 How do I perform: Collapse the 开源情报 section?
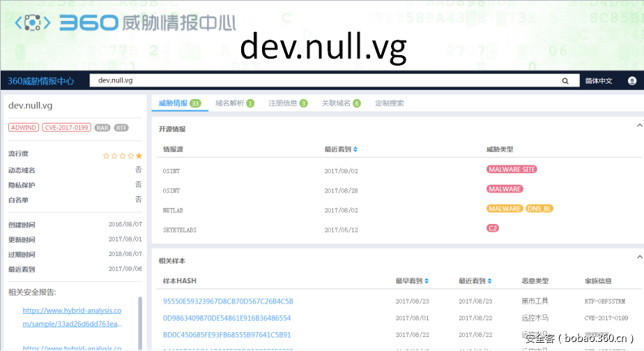click(640, 126)
